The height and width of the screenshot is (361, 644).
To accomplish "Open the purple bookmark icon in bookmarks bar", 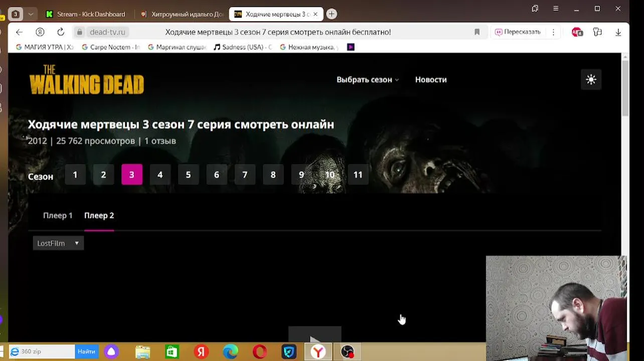I will tap(351, 47).
